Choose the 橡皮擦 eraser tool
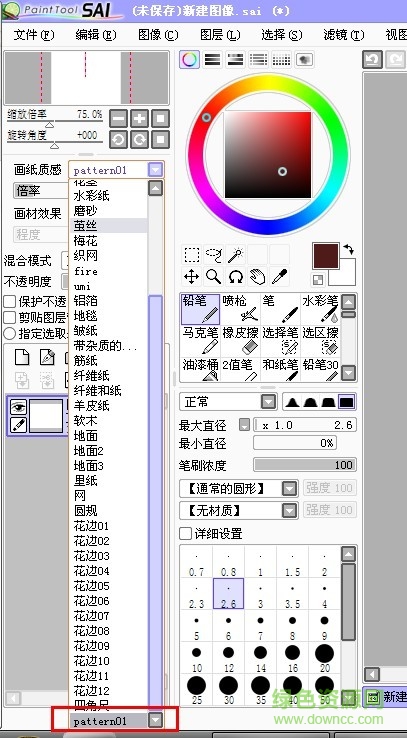 coord(240,341)
